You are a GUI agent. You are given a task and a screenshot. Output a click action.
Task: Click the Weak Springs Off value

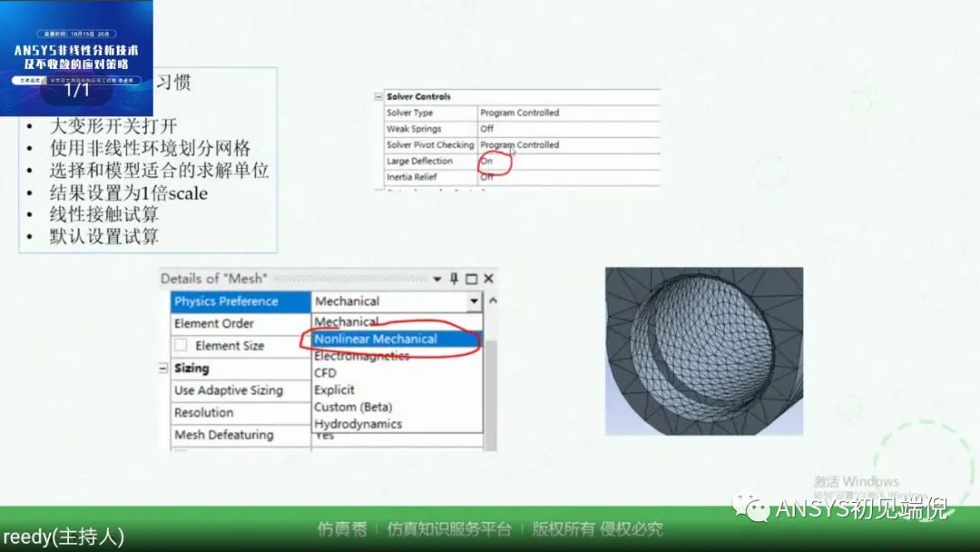[x=487, y=128]
